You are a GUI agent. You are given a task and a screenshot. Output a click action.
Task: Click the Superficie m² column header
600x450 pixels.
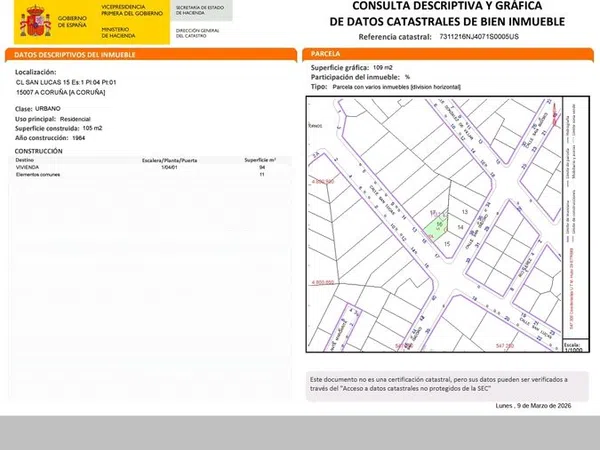tap(263, 159)
